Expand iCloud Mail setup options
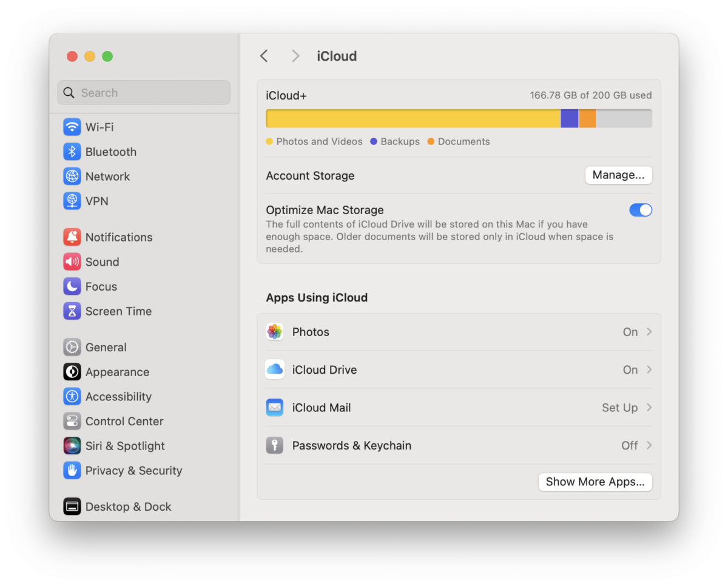The width and height of the screenshot is (728, 586). tap(649, 407)
